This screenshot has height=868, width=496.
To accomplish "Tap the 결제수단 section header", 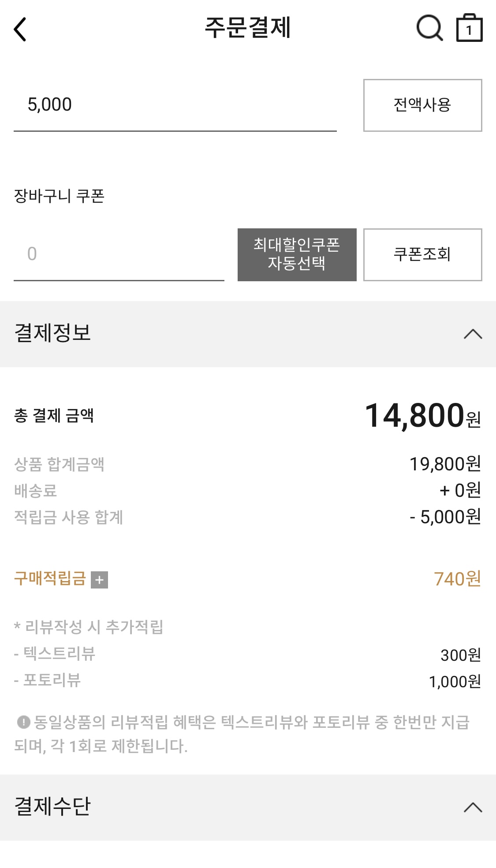I will click(248, 808).
